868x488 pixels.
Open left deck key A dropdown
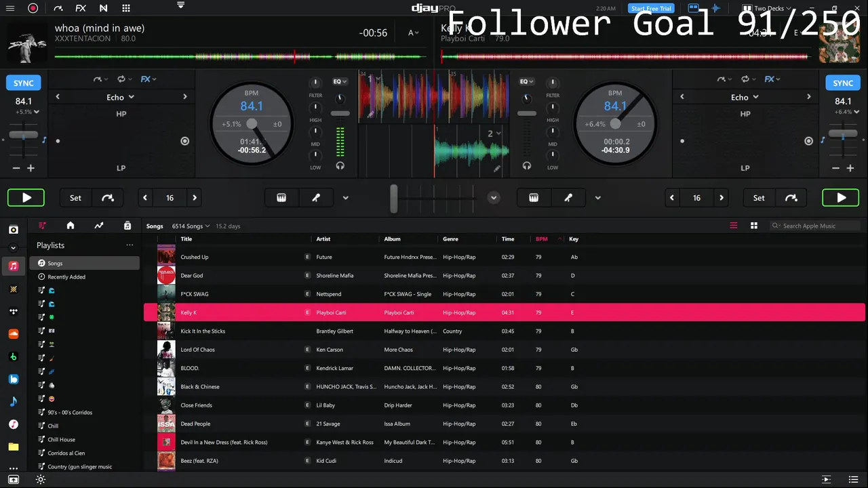tap(412, 33)
